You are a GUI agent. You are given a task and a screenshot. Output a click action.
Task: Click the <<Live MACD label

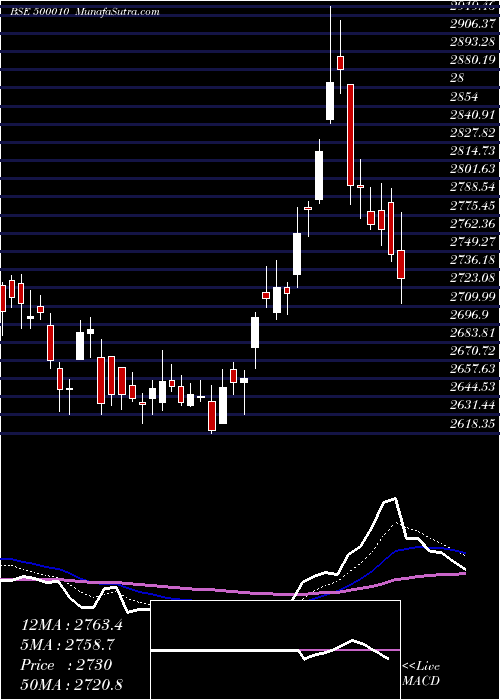[x=421, y=674]
